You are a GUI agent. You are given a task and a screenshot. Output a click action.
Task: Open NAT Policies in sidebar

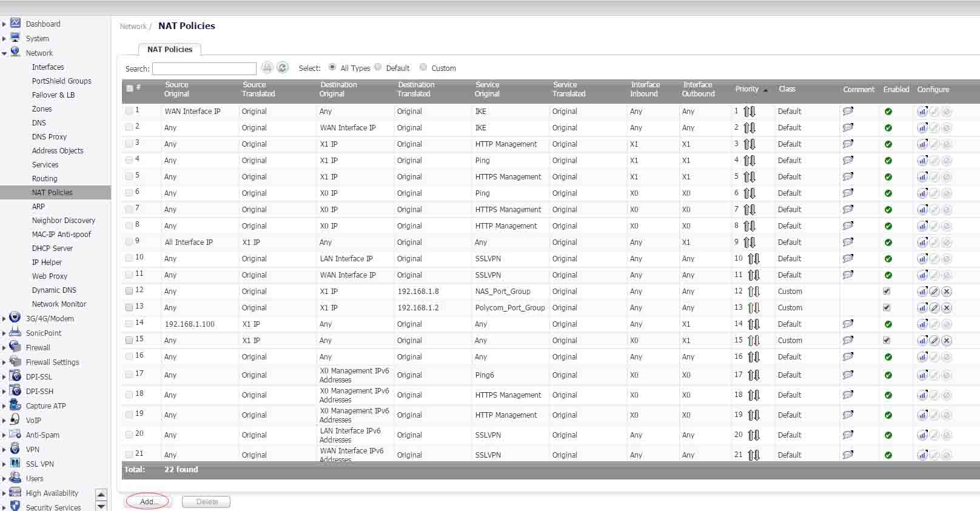tap(52, 193)
